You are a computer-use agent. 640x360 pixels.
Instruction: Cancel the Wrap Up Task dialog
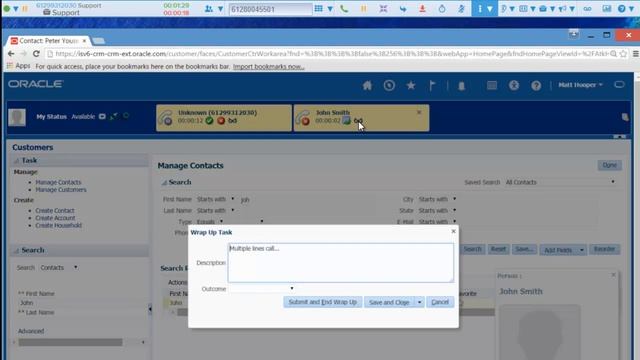tap(440, 302)
